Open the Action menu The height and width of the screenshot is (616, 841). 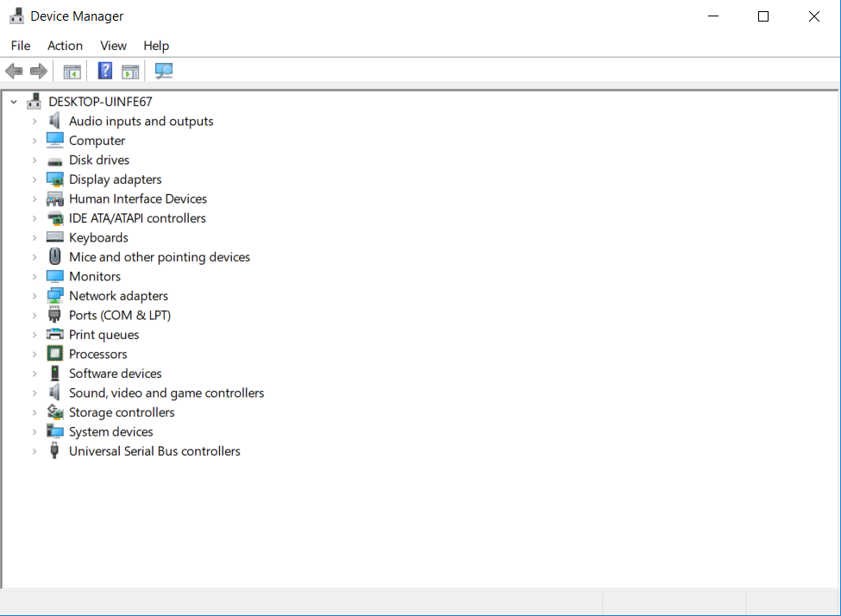coord(65,46)
